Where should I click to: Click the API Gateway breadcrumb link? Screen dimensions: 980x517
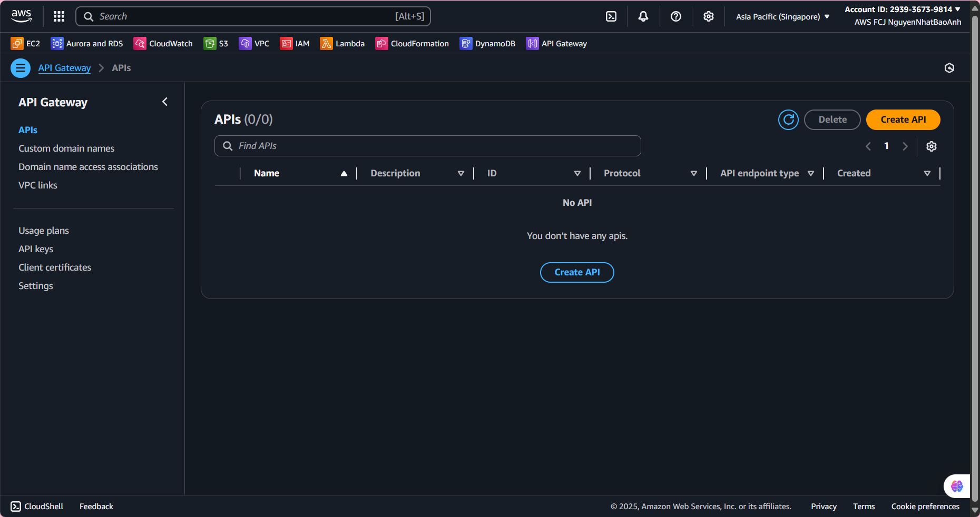point(64,68)
